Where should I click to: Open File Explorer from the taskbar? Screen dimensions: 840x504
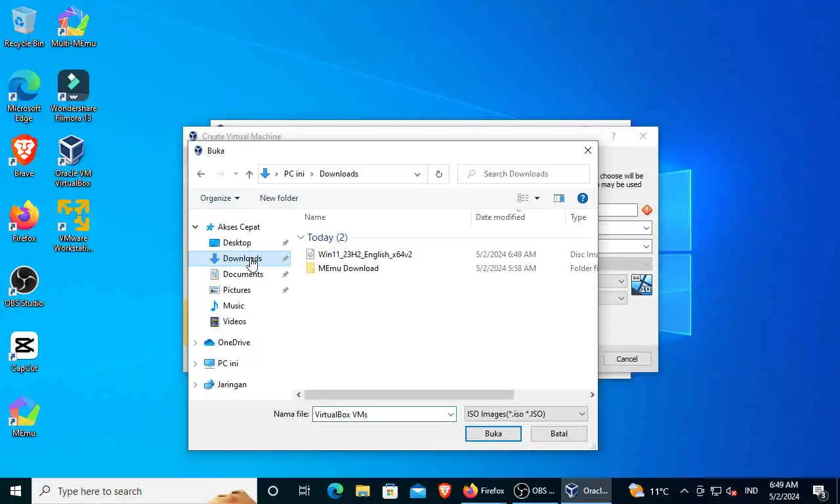tap(363, 491)
